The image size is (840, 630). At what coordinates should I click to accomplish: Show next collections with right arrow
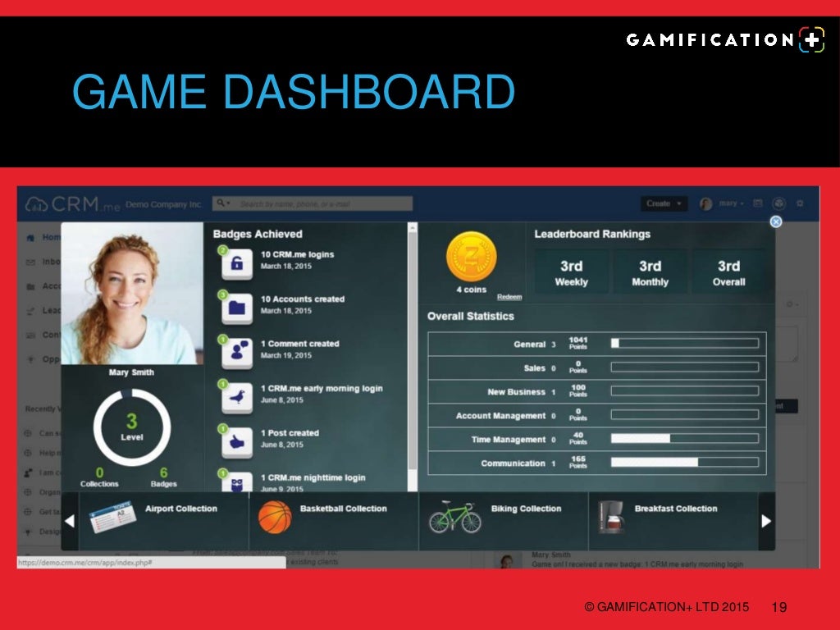767,521
